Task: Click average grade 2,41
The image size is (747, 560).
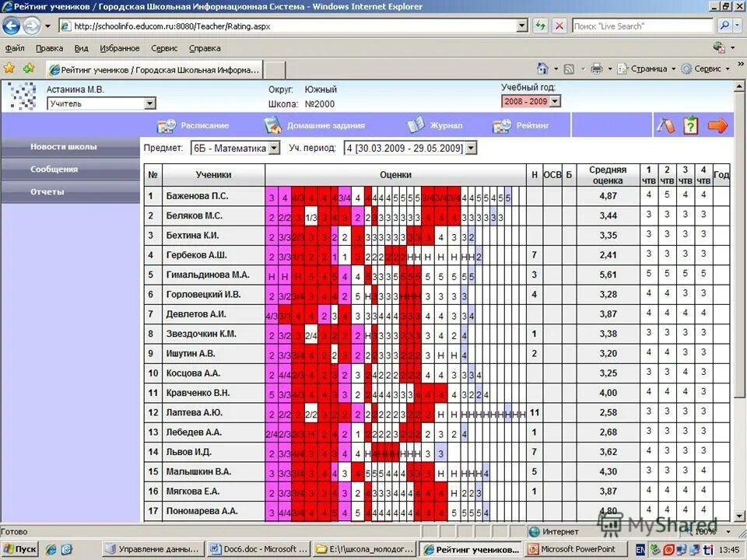Action: click(608, 255)
